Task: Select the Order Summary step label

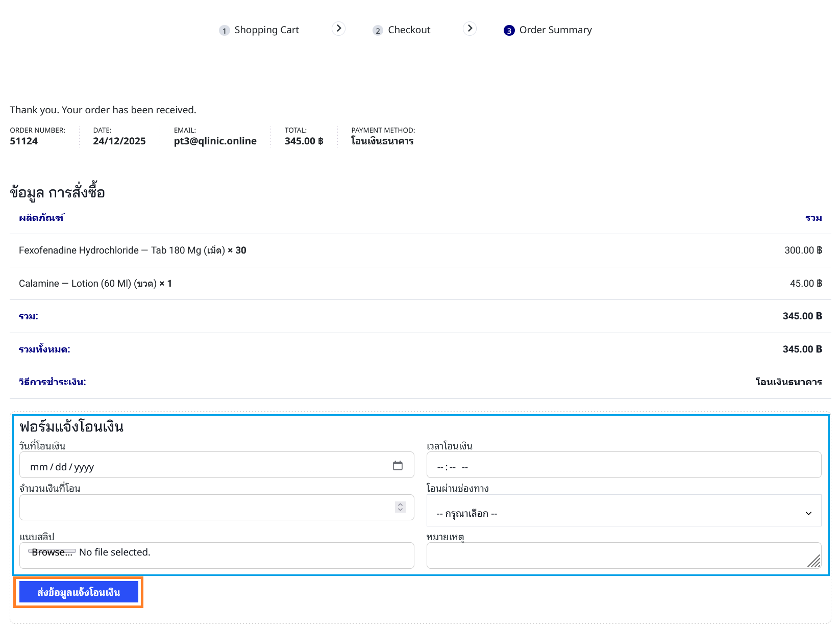Action: pyautogui.click(x=555, y=30)
